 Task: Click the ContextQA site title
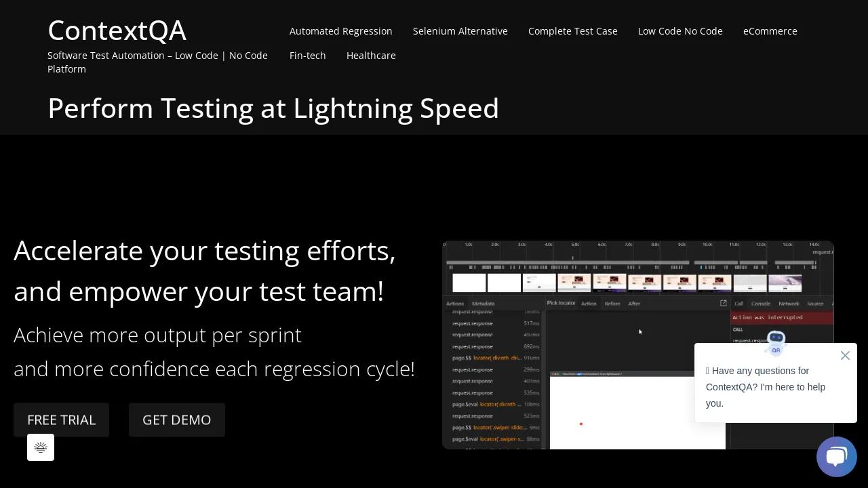point(117,30)
